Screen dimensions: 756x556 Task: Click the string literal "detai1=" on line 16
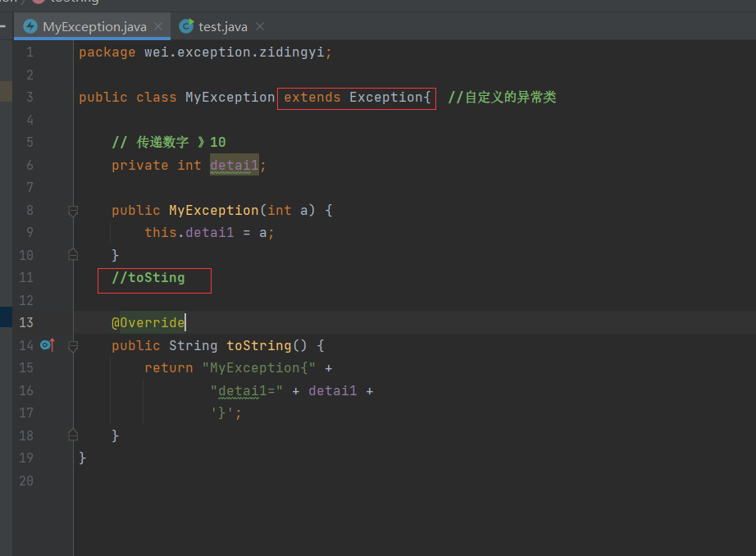click(x=246, y=390)
